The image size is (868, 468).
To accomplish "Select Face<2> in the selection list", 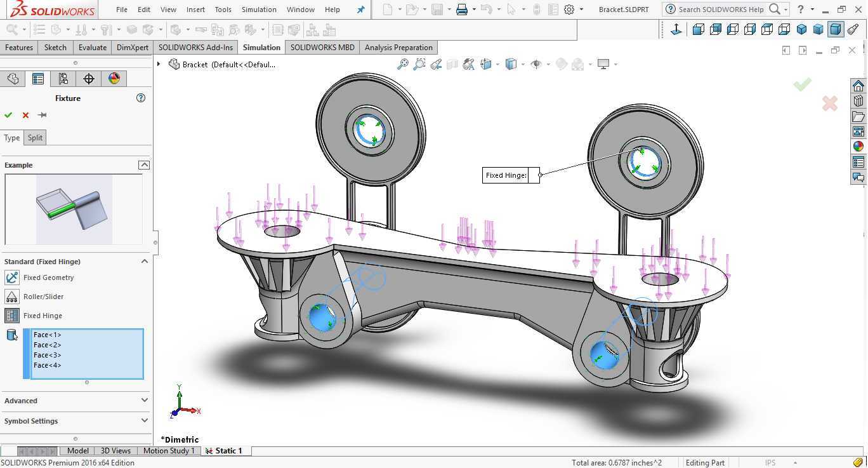I will pos(48,345).
